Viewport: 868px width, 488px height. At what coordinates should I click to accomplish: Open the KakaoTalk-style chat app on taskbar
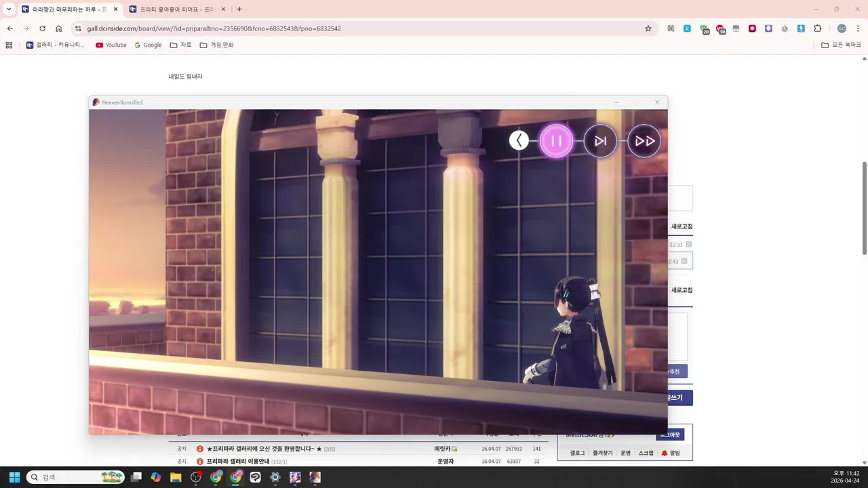(256, 477)
